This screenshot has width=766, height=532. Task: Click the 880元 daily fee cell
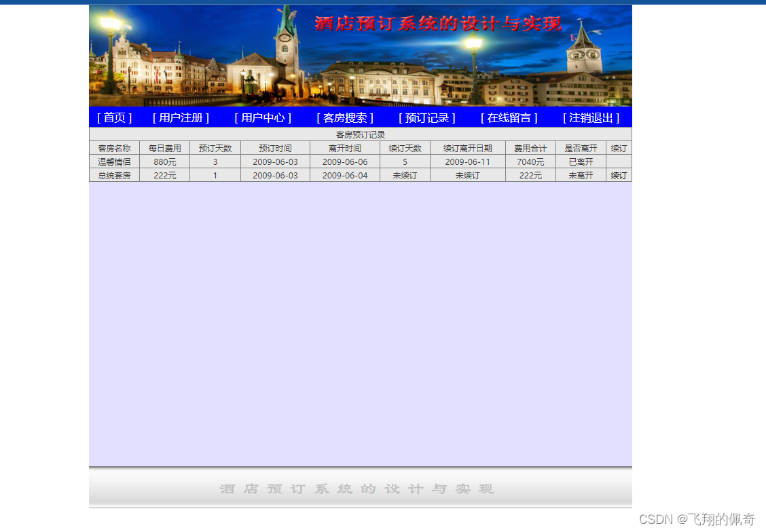(x=164, y=162)
